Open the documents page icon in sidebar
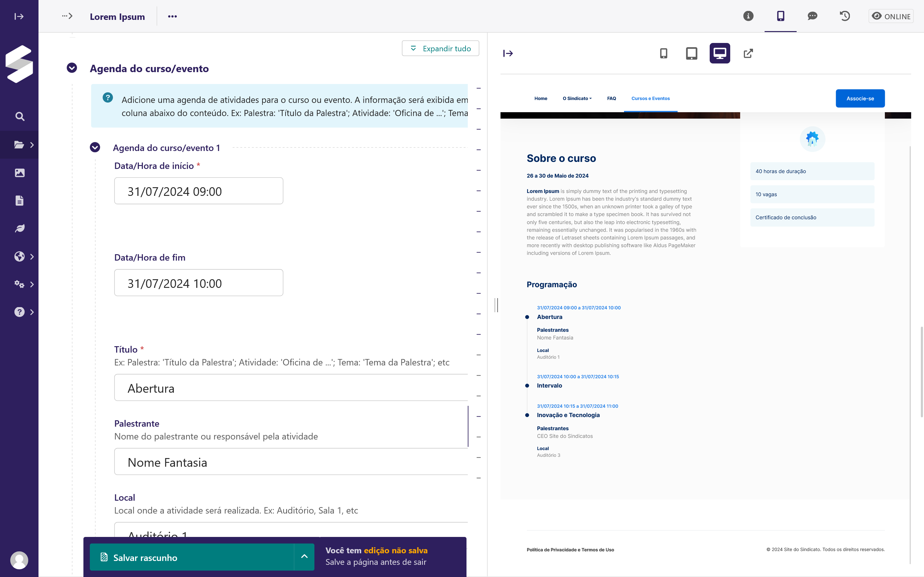Screen dimensions: 924x577 20,201
